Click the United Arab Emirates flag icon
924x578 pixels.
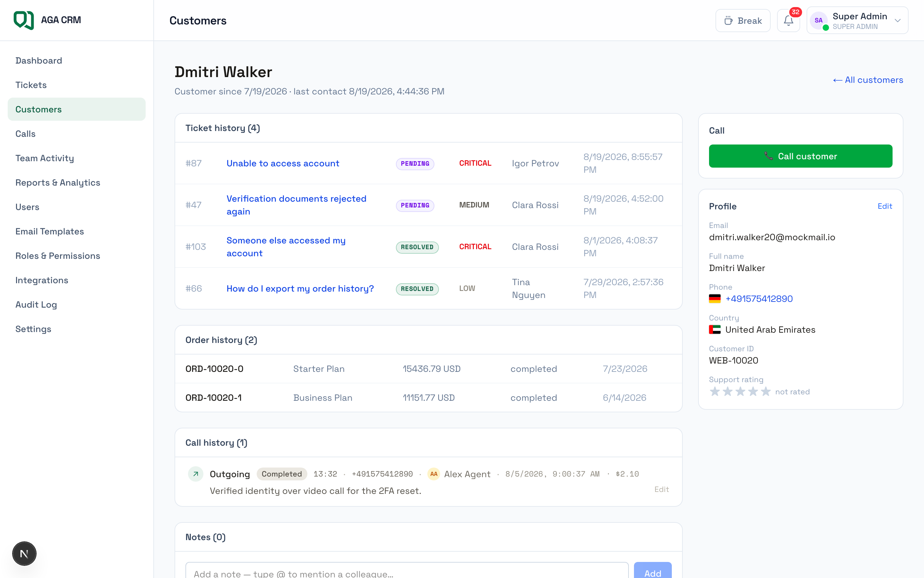715,329
